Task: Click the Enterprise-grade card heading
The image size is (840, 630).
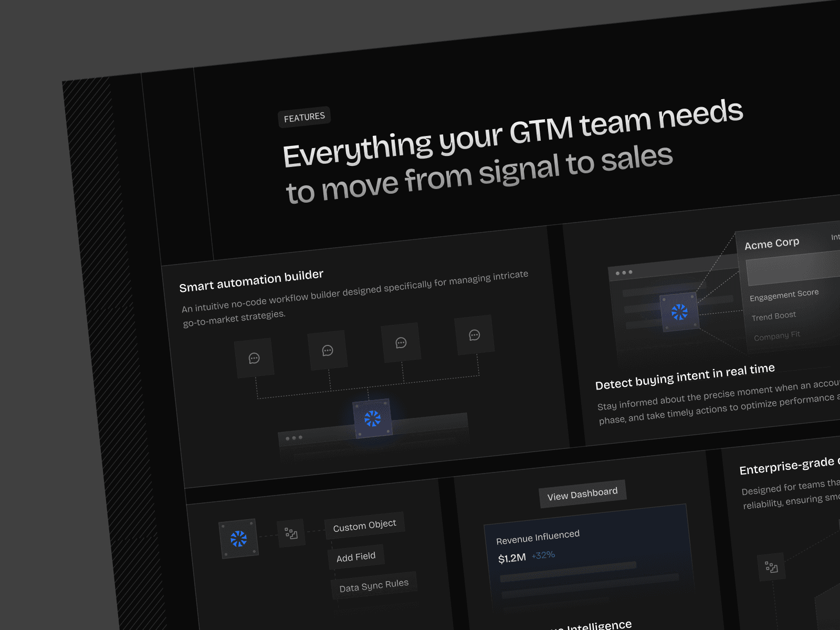Action: [790, 465]
